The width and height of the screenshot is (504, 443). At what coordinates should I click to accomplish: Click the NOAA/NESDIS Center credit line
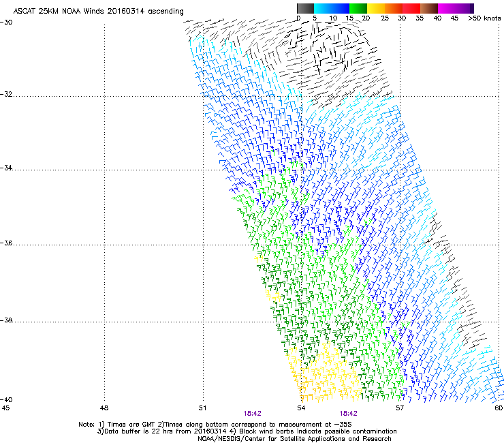click(x=294, y=439)
